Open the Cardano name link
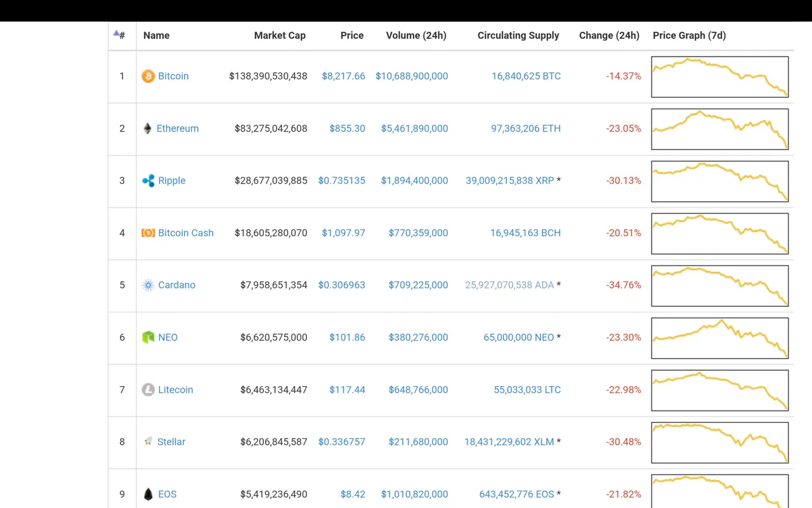Viewport: 812px width, 508px height. pos(177,285)
